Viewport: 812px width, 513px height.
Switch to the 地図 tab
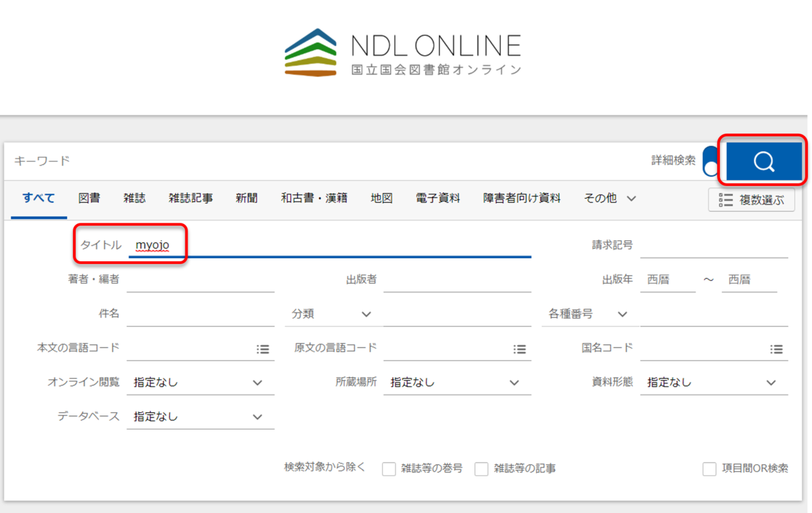(x=382, y=198)
